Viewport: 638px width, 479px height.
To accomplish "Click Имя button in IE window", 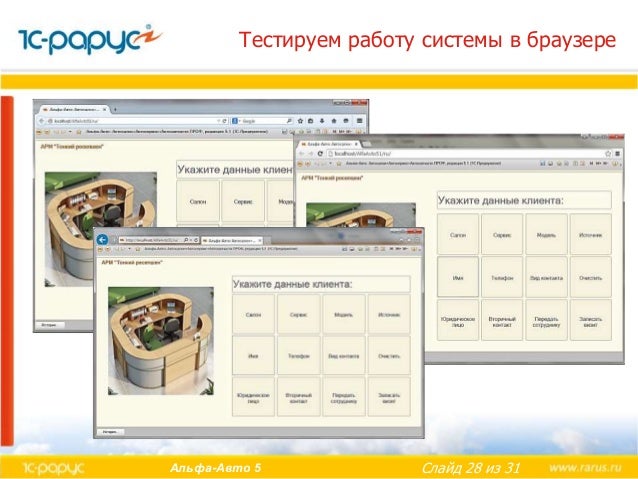I will pyautogui.click(x=253, y=355).
